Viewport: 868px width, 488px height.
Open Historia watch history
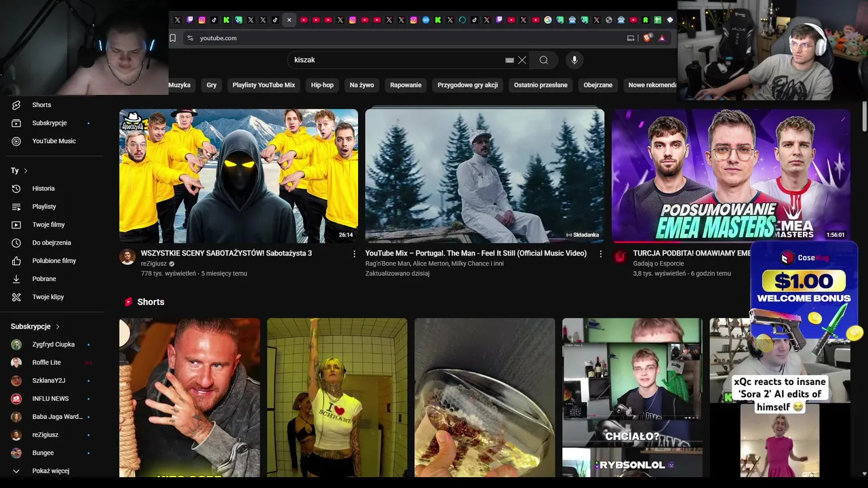point(43,188)
